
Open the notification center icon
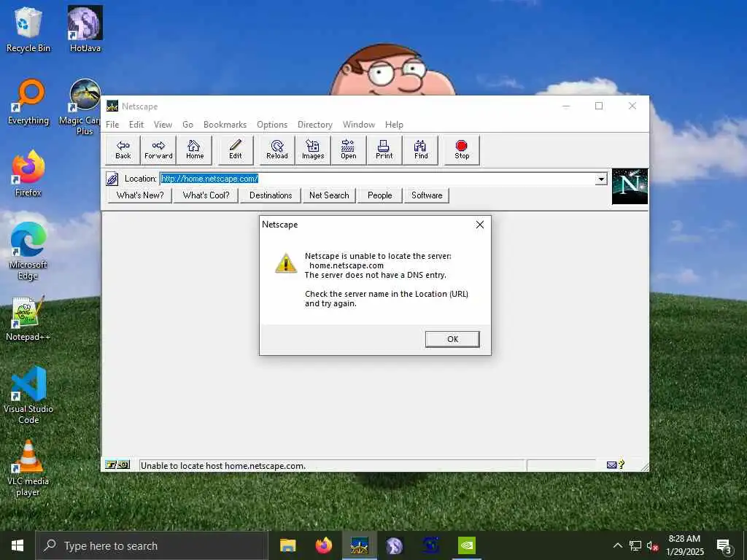point(724,545)
